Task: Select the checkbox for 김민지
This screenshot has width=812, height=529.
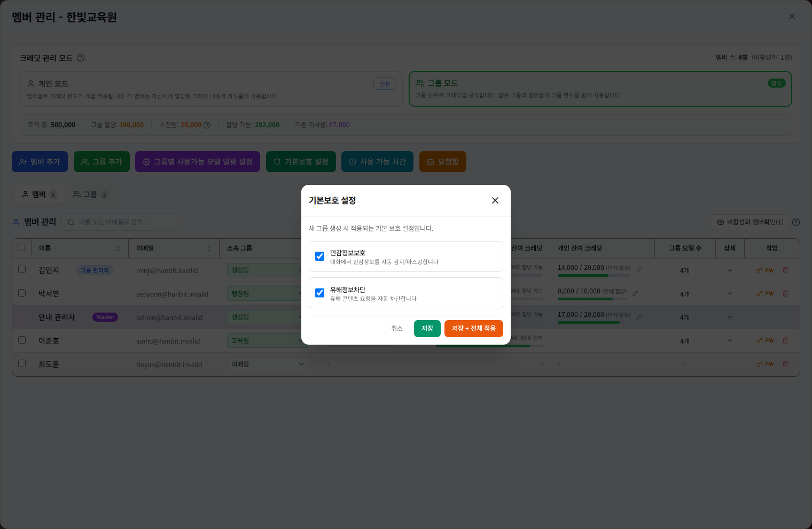Action: (22, 269)
